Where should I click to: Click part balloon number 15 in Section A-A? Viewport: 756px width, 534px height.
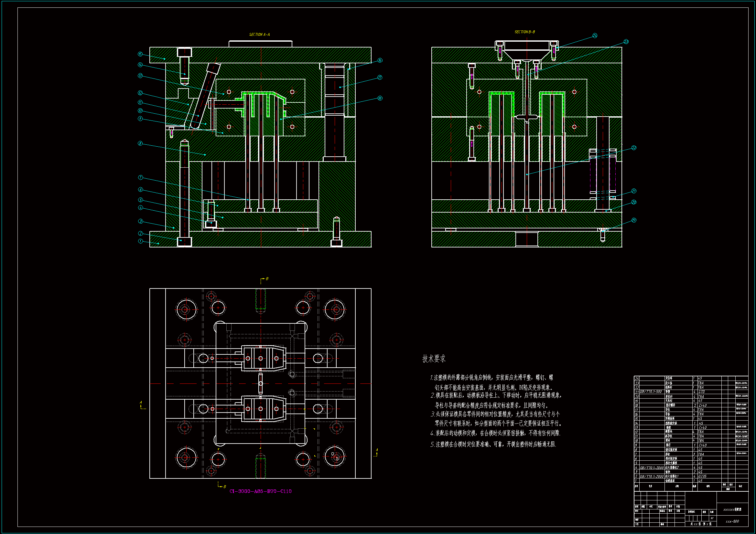click(x=140, y=54)
